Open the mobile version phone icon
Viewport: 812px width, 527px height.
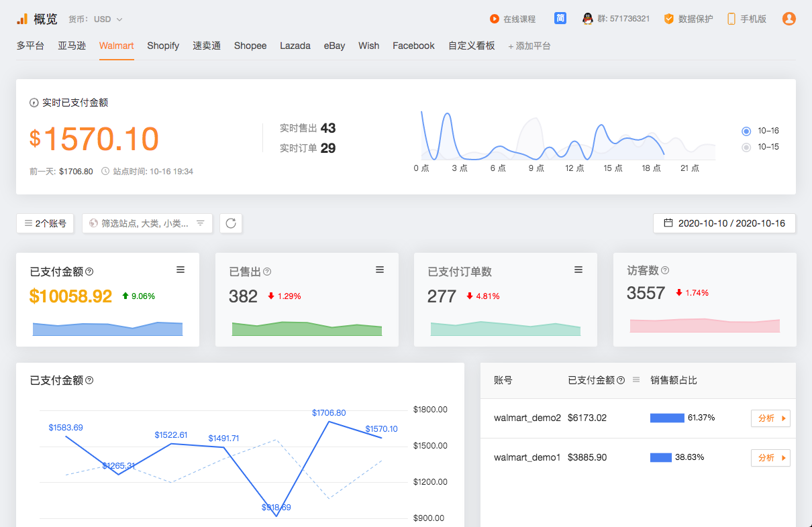[731, 19]
